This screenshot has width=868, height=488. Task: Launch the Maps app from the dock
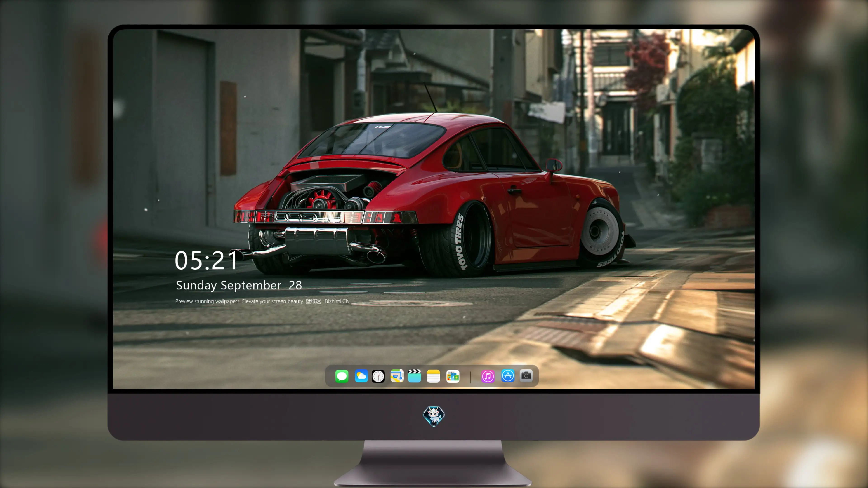click(397, 376)
